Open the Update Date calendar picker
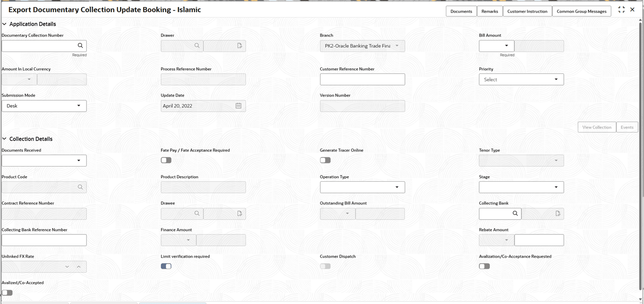644x304 pixels. coord(239,106)
